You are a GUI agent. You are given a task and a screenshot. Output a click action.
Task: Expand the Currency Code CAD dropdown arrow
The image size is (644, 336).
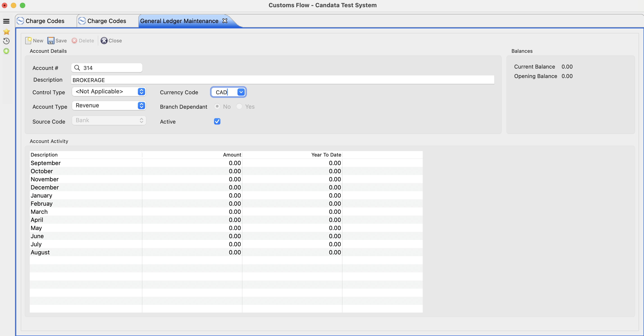pyautogui.click(x=241, y=92)
